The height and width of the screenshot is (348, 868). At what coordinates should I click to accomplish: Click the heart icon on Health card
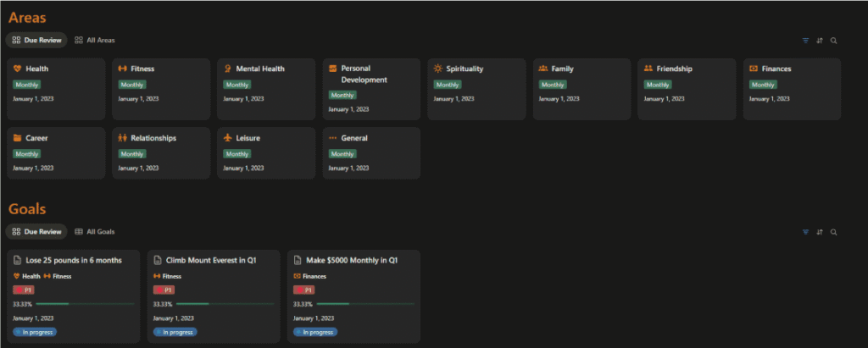click(17, 69)
